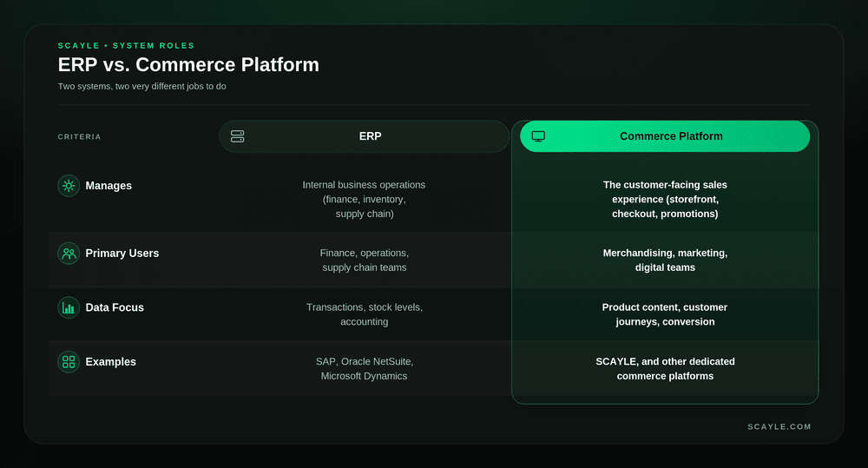Select the ERP column header
The height and width of the screenshot is (468, 868).
(x=365, y=136)
